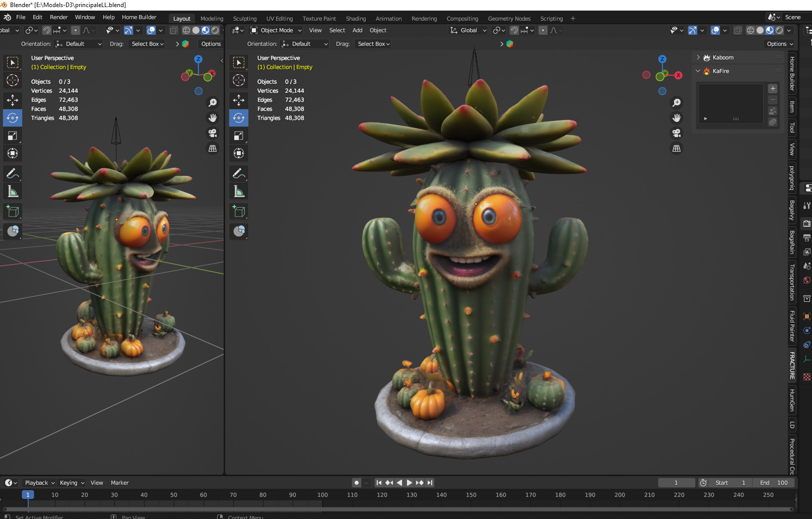
Task: Click the current frame field showing 1
Action: (x=676, y=483)
